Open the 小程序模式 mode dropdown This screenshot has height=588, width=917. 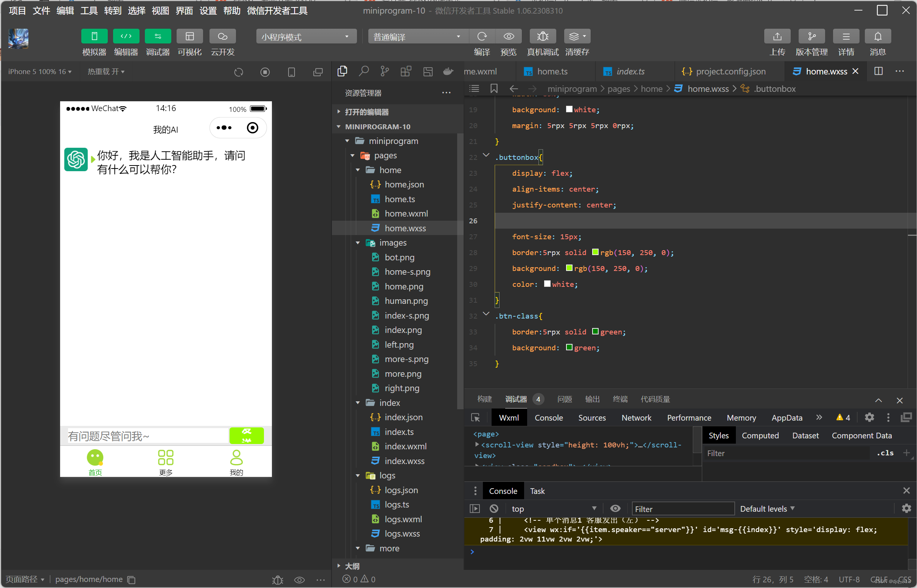point(306,37)
